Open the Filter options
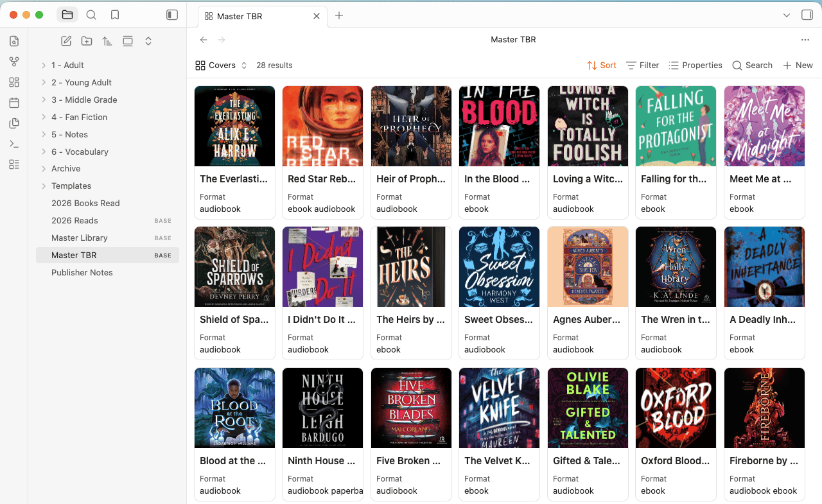The image size is (822, 504). coord(643,65)
